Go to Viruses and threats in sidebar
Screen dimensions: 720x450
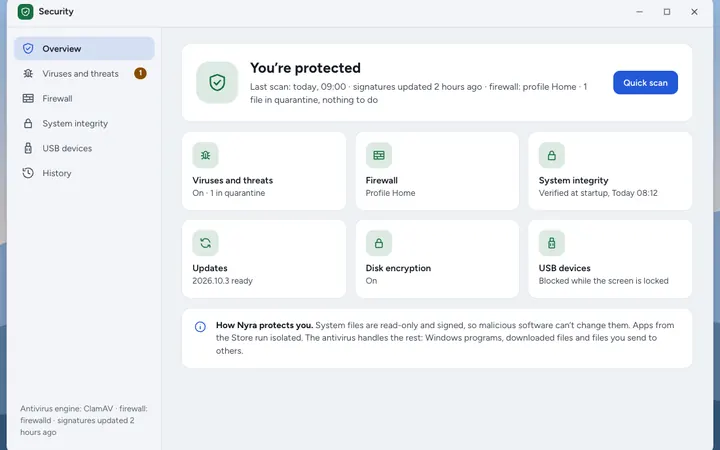[x=84, y=73]
